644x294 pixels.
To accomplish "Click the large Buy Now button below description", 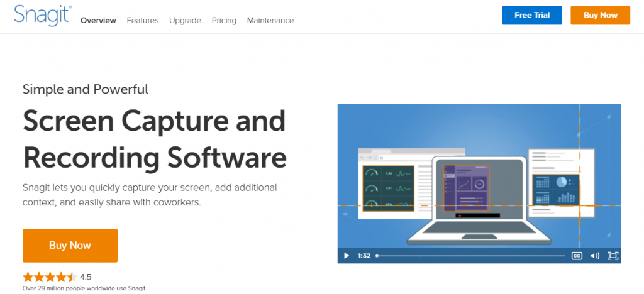I will pyautogui.click(x=70, y=245).
